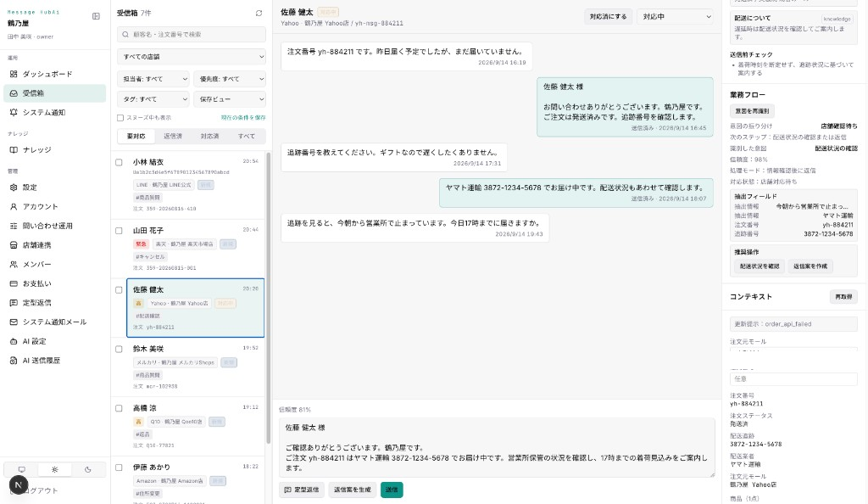Open AI 設定 in the sidebar
The image size is (868, 504).
click(x=54, y=341)
